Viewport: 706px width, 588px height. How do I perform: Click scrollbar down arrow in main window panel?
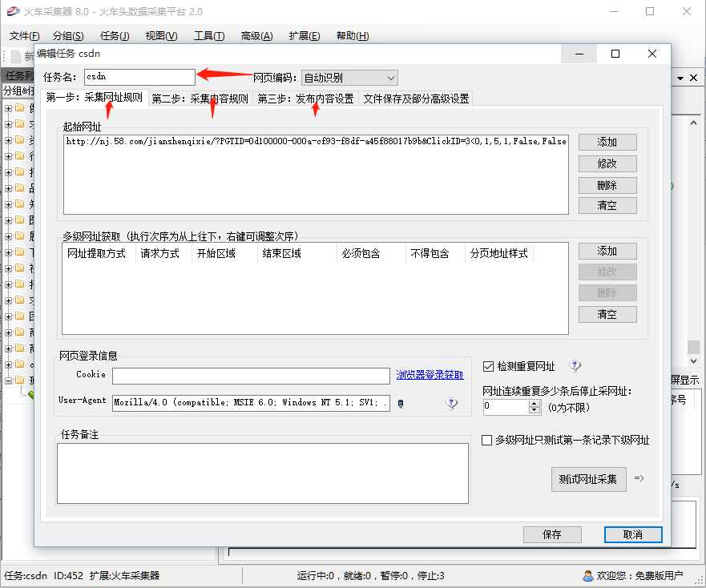pos(693,361)
